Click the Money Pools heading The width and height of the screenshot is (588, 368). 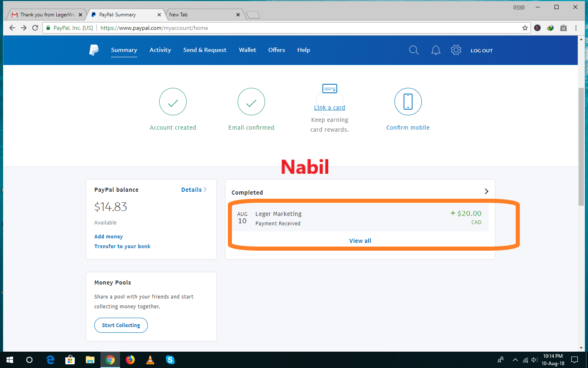113,283
